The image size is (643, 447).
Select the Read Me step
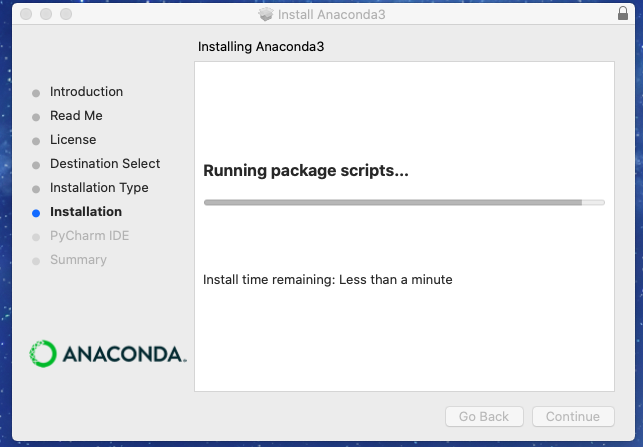pos(76,116)
